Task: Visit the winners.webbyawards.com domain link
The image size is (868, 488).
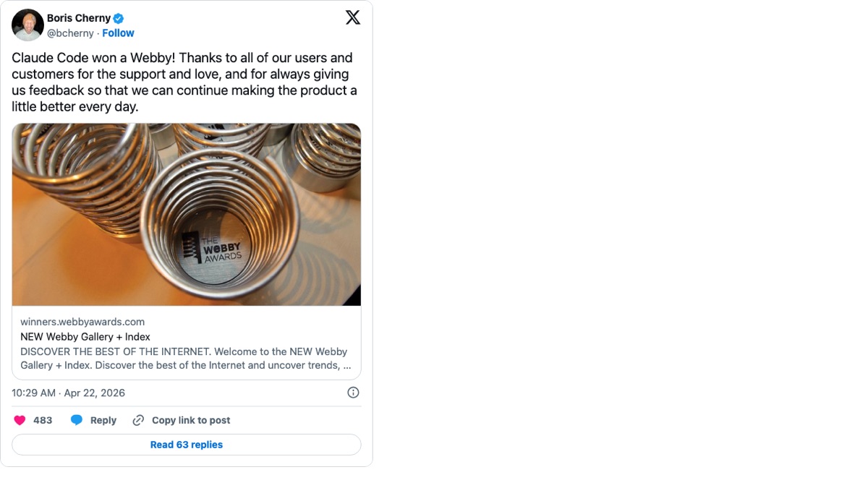Action: 82,322
